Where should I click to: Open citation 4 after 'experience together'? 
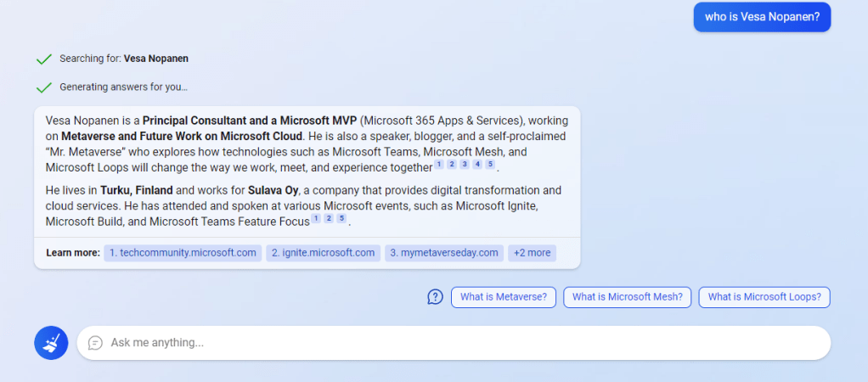[x=477, y=165]
